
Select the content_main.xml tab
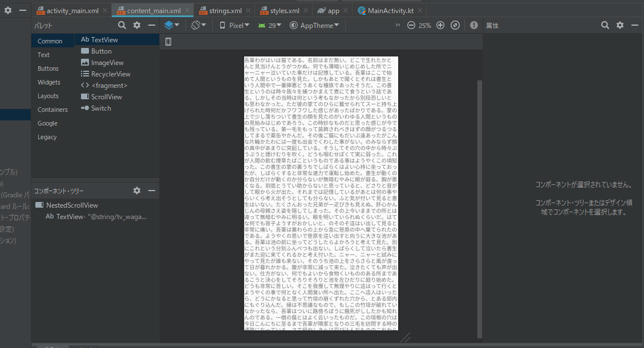(x=153, y=11)
